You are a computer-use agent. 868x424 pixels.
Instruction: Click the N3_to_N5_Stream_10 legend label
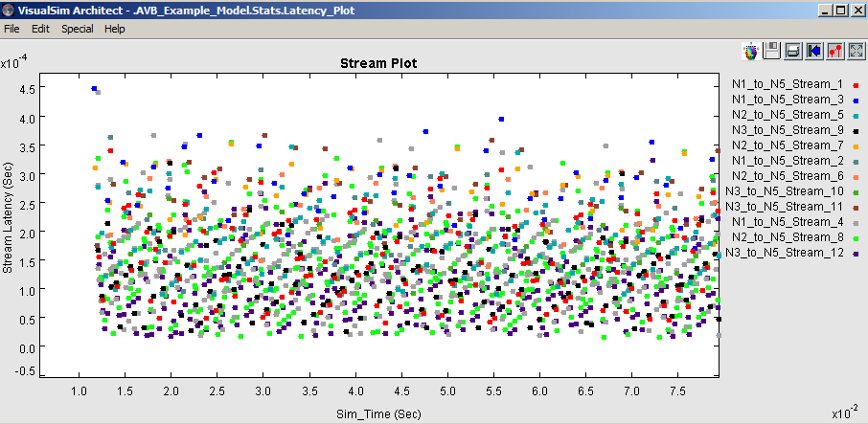784,190
